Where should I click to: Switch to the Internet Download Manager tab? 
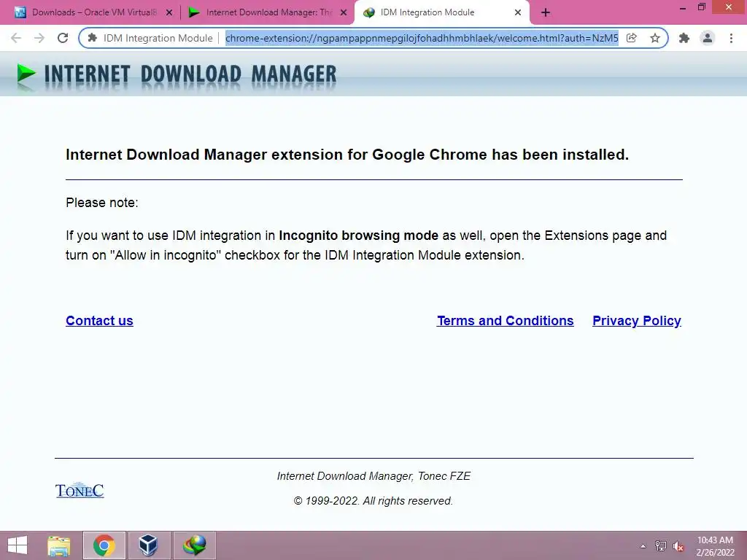[267, 12]
